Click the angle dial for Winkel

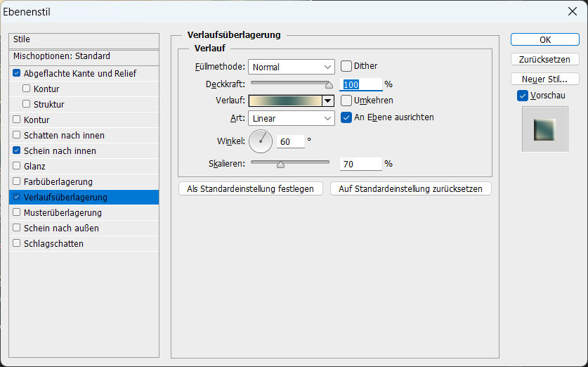[261, 141]
